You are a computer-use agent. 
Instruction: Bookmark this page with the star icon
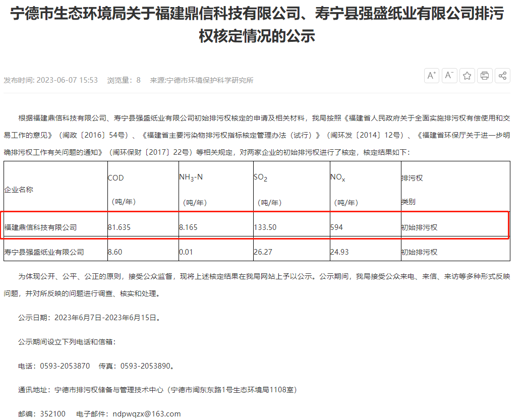tap(467, 76)
